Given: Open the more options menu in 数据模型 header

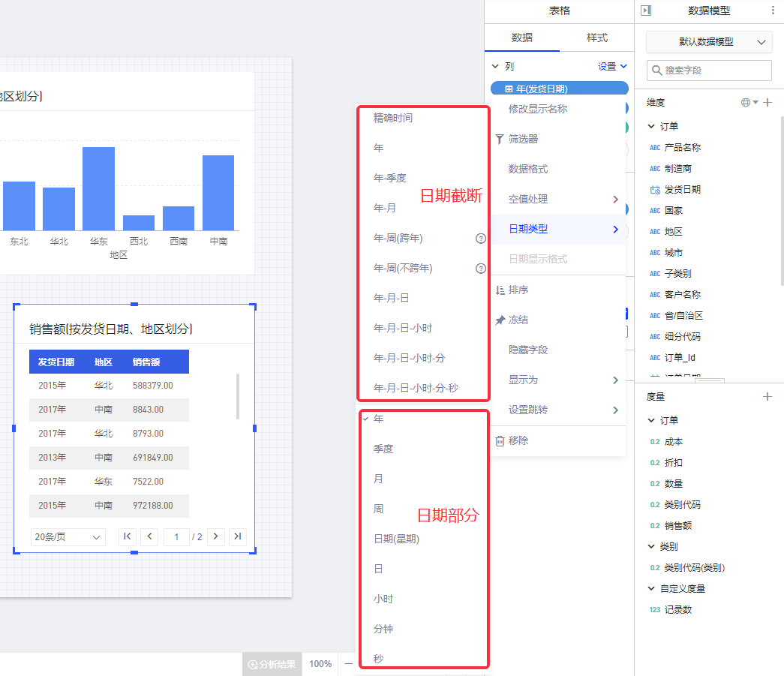Looking at the screenshot, I should [773, 11].
